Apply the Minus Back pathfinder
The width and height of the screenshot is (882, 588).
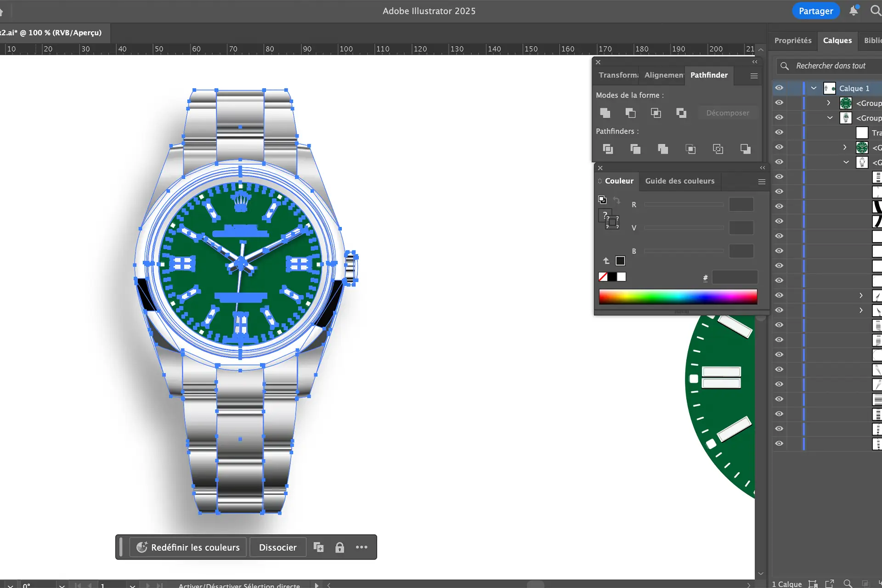point(746,149)
